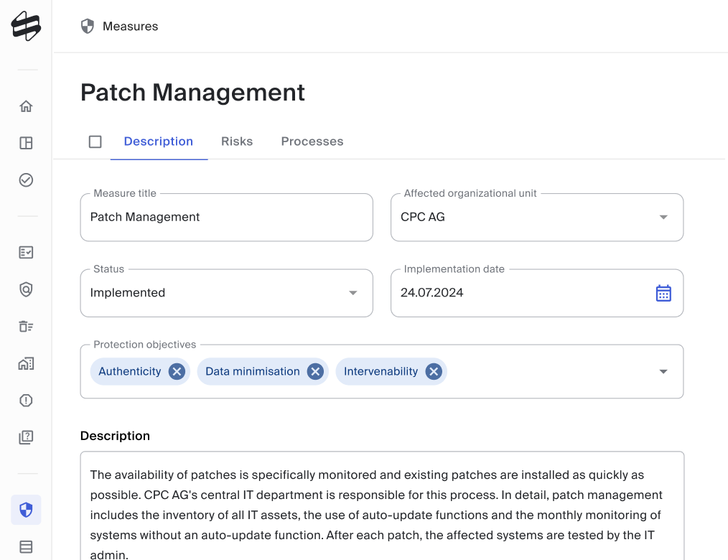Open the calendar picker for implementation date

(x=663, y=293)
